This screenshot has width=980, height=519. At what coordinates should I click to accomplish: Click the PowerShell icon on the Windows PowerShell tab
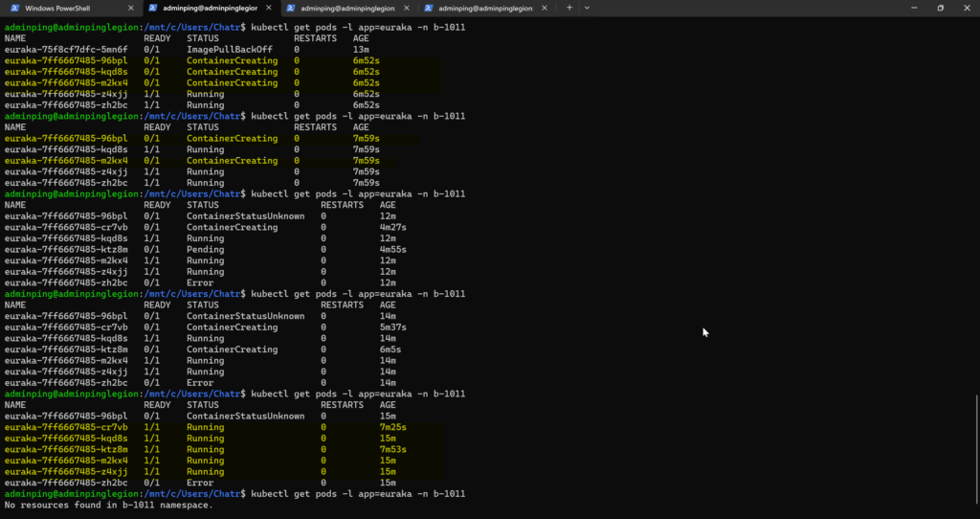(x=14, y=8)
